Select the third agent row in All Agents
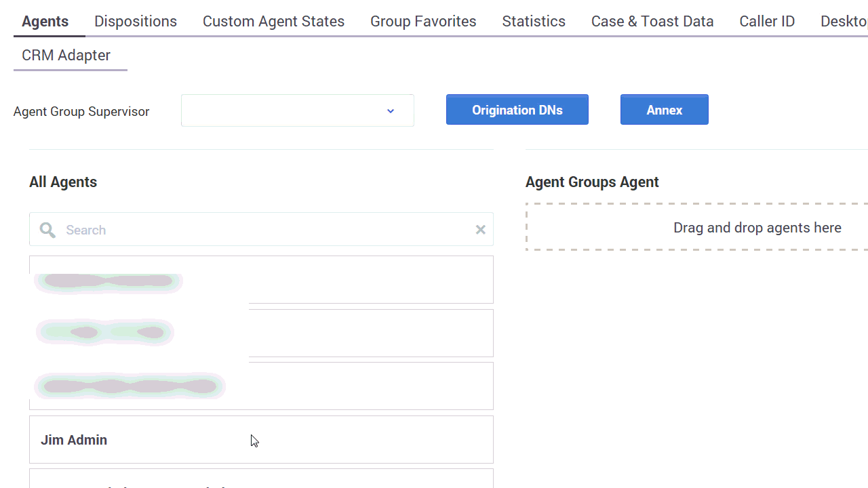868x488 pixels. point(261,386)
